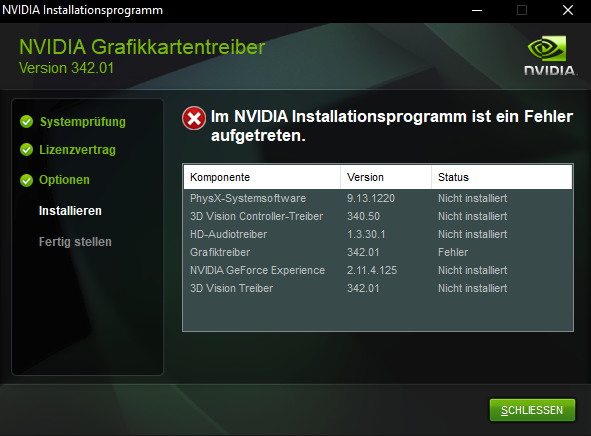This screenshot has height=436, width=591.
Task: Select the Optionen step
Action: tap(64, 180)
